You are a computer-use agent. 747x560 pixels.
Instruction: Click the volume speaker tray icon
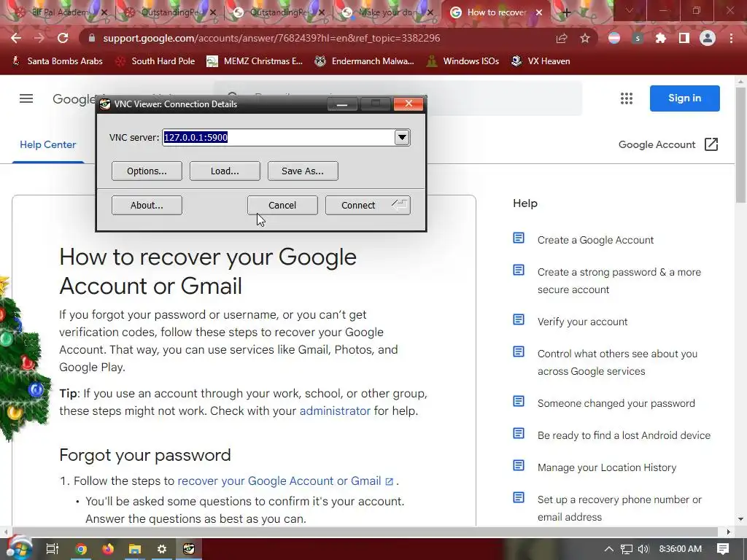(643, 549)
